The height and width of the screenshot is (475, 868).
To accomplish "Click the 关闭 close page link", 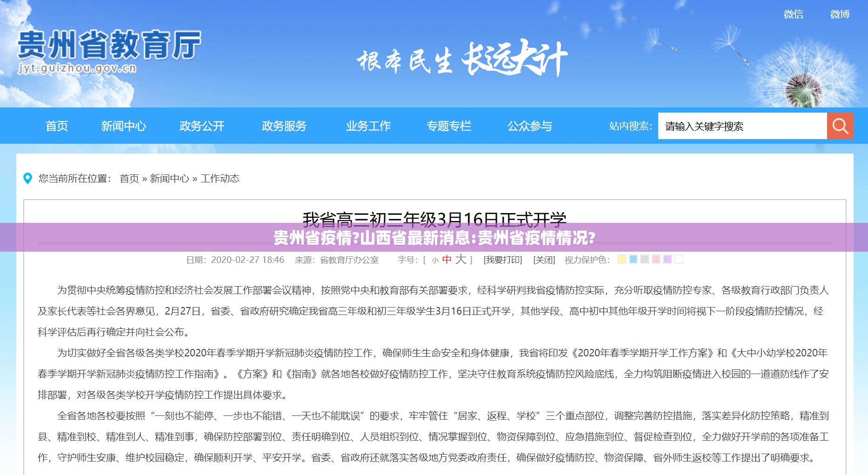I will click(544, 260).
